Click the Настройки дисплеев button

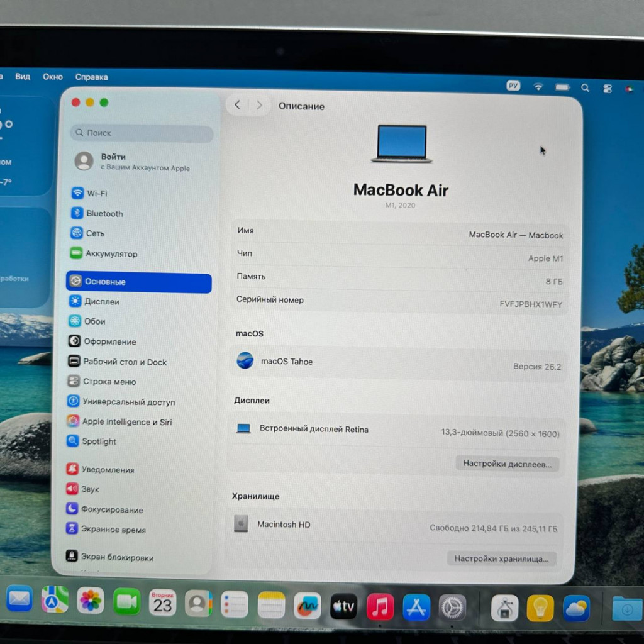(507, 464)
